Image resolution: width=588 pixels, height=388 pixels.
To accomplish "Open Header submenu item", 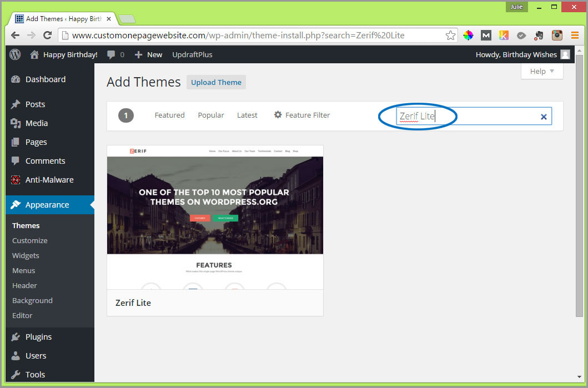I will [x=24, y=285].
